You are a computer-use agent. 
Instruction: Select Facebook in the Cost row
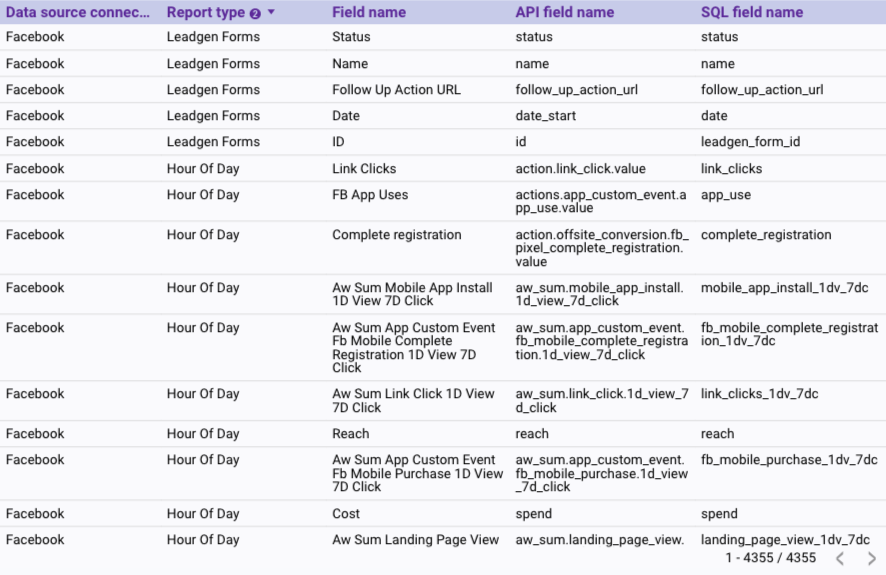point(35,514)
